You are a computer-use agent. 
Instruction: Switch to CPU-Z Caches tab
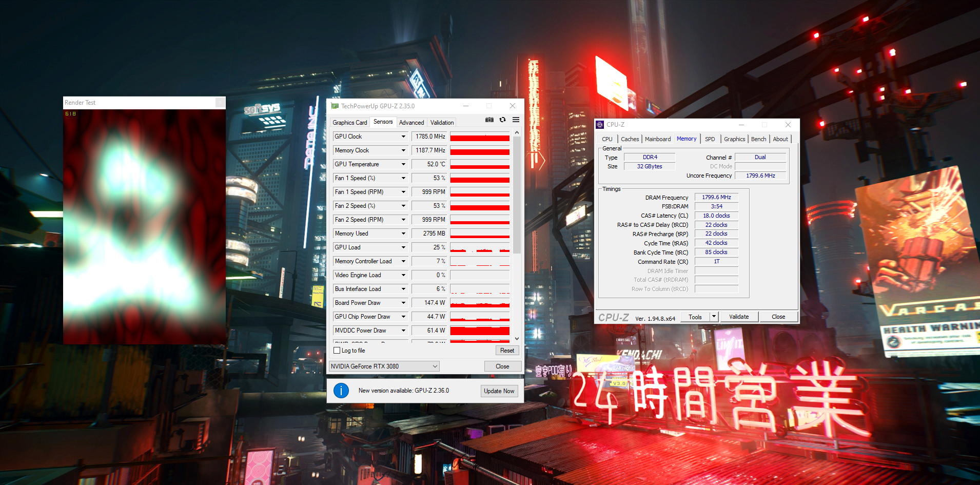tap(630, 139)
